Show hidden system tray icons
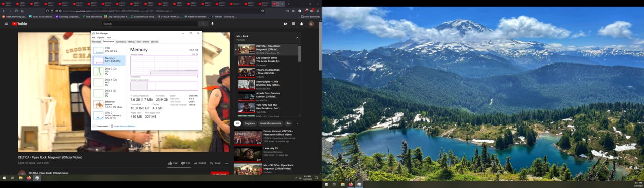 coord(296,178)
